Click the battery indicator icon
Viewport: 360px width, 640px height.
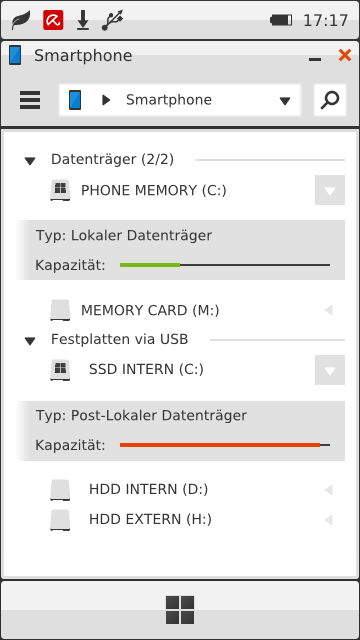click(281, 20)
